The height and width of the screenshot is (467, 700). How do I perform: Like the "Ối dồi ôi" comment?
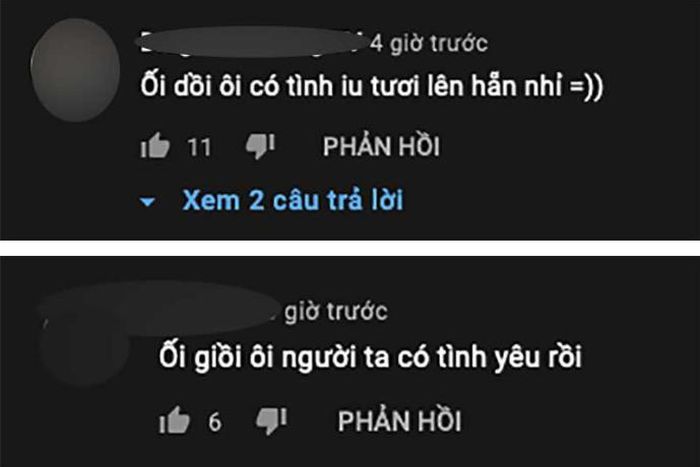155,146
